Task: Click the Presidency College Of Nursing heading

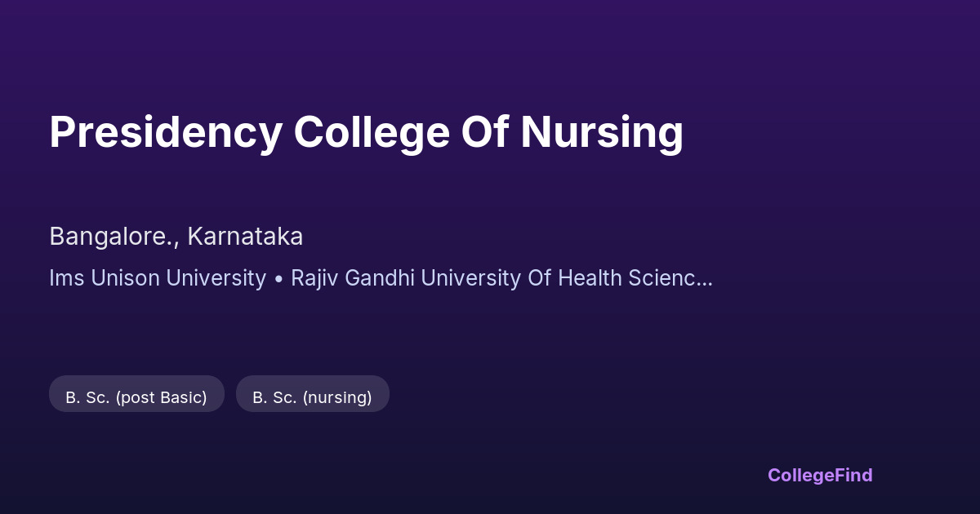Action: (366, 132)
